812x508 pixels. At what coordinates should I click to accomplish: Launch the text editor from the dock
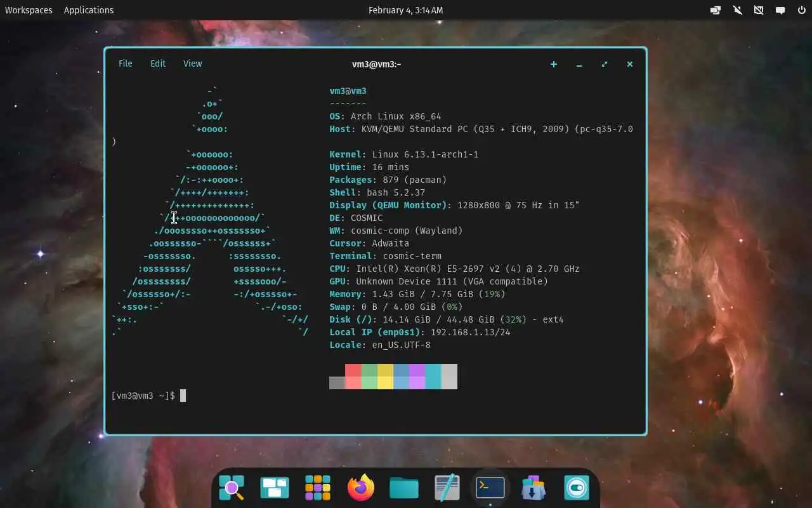pos(447,488)
